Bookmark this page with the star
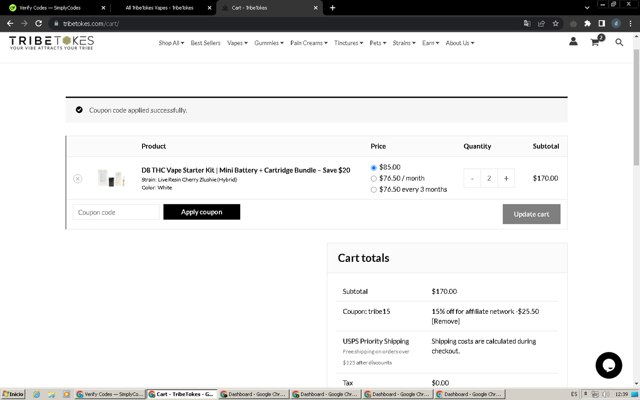Screen dimensions: 640x400 [x=556, y=24]
